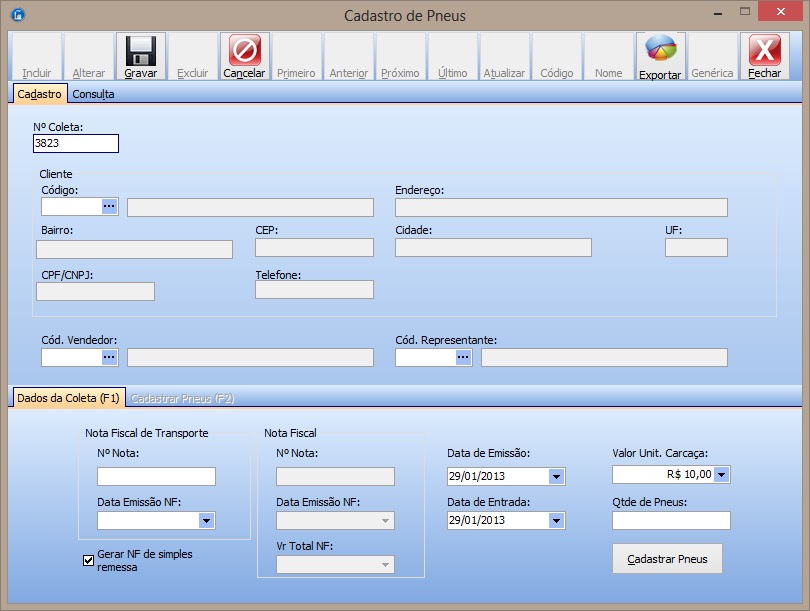Click the Exportar chart icon
Viewport: 810px width, 611px height.
(x=660, y=50)
